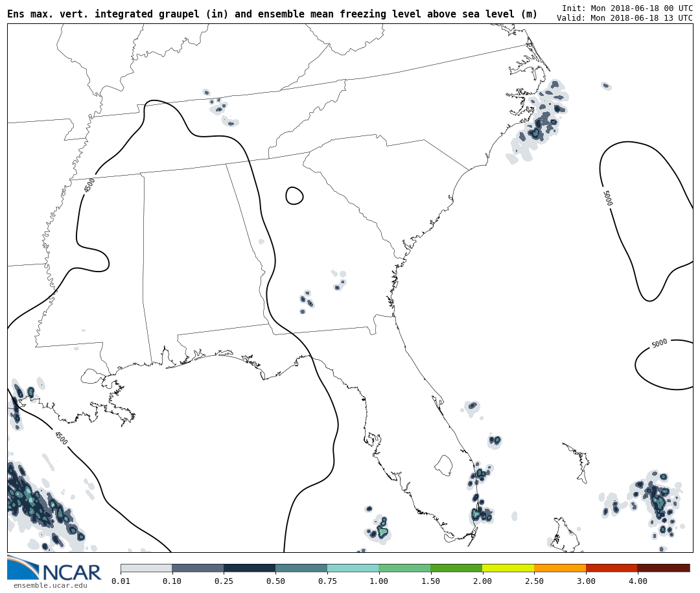Click the NCAR logo
The height and width of the screenshot is (593, 700).
coord(54,569)
